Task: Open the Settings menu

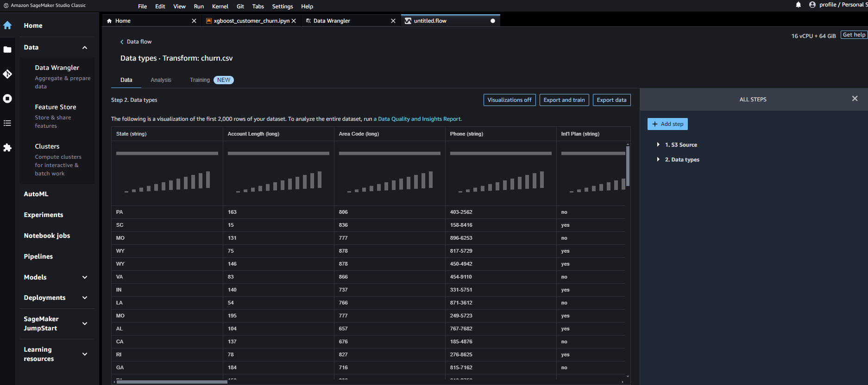Action: pos(283,6)
